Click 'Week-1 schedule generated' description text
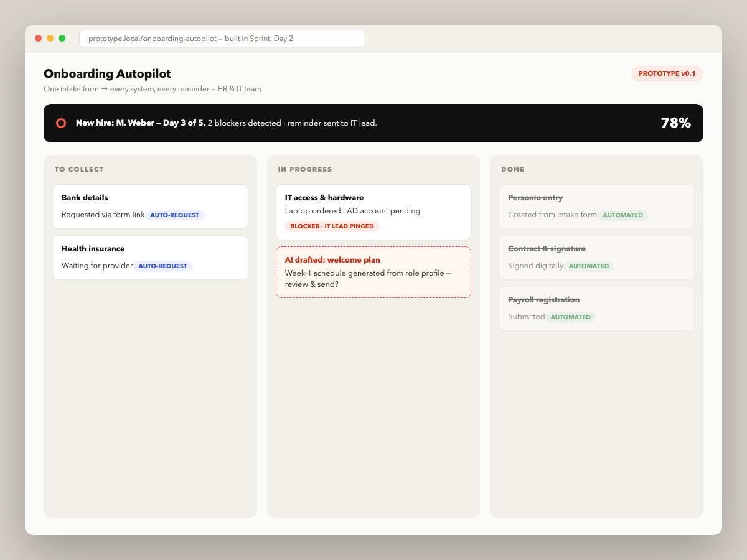Screen dimensions: 747x560 (x=368, y=279)
